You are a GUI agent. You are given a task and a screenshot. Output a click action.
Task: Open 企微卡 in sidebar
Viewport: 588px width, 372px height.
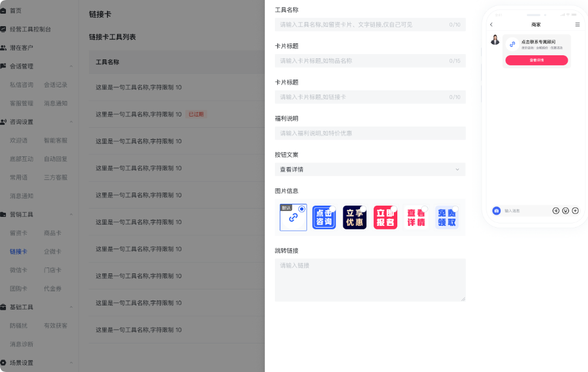pos(52,251)
